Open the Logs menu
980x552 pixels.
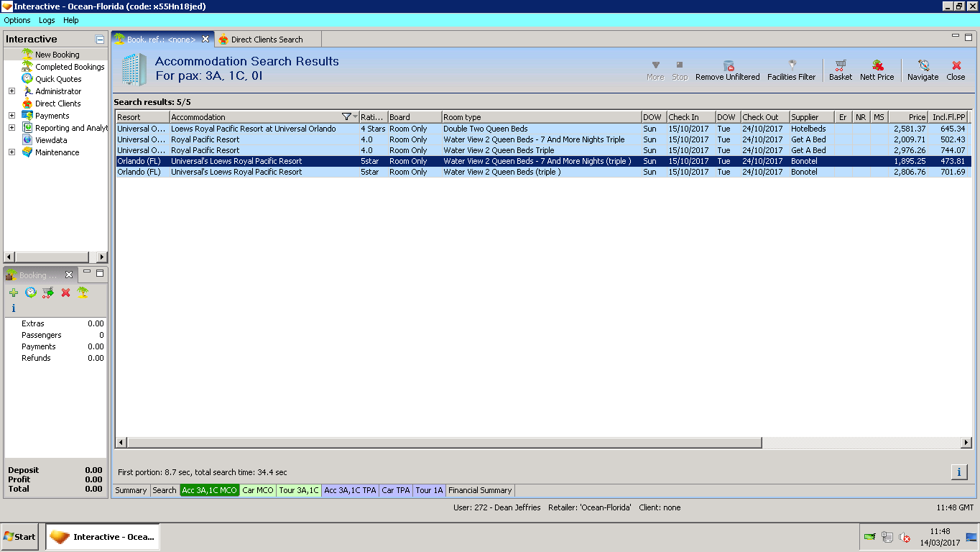point(47,20)
